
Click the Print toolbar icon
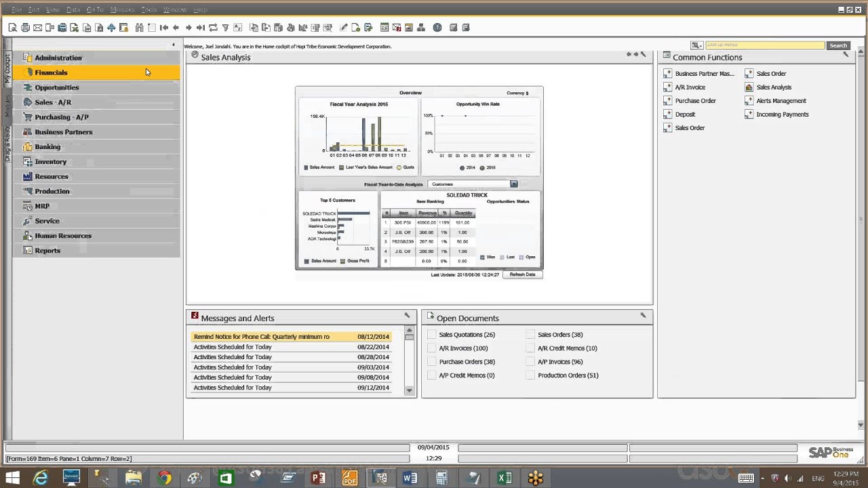[25, 28]
